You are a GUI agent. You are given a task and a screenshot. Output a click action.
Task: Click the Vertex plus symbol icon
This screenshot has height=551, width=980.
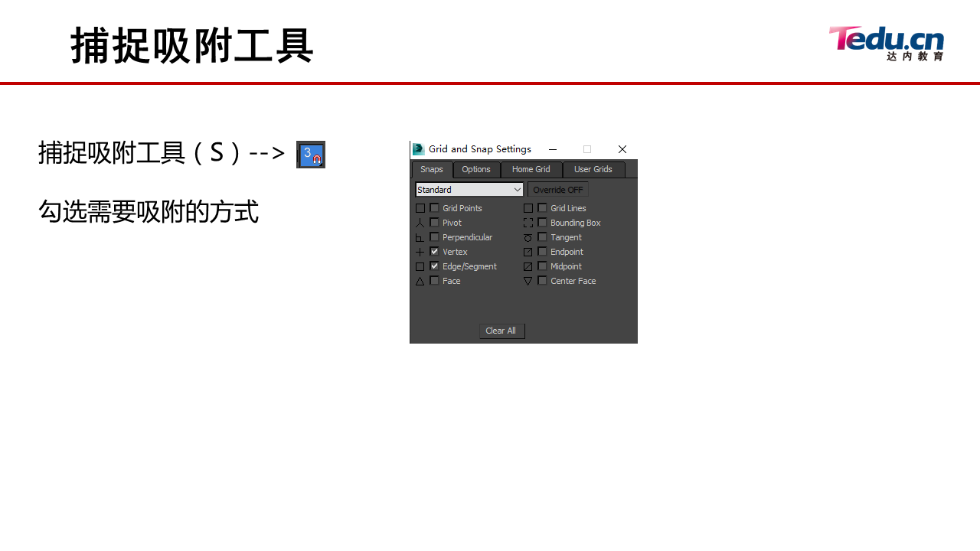click(x=420, y=252)
